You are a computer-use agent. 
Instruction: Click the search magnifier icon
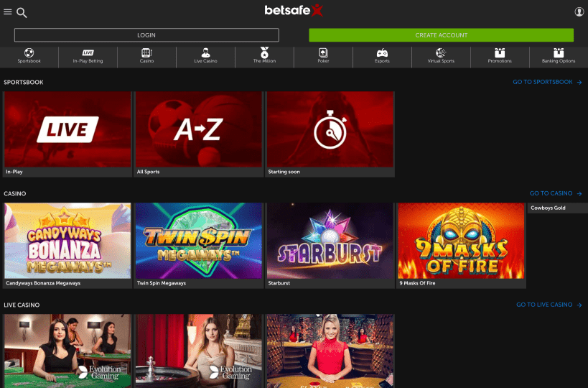tap(22, 13)
